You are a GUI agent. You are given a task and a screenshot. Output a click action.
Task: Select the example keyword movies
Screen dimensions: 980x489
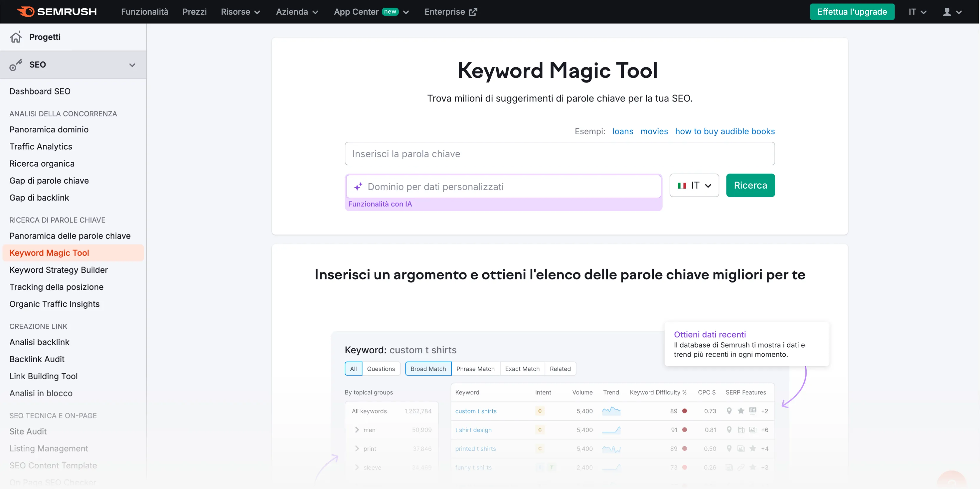(654, 132)
